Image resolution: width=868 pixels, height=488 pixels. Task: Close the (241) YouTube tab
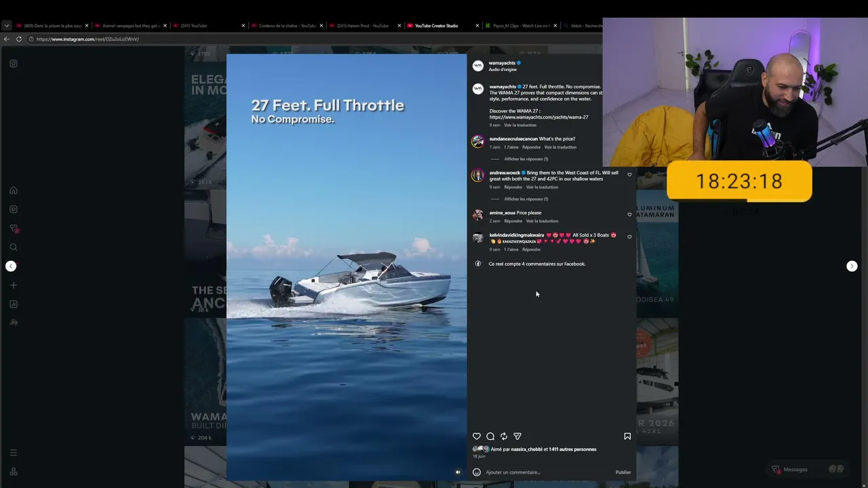point(243,26)
